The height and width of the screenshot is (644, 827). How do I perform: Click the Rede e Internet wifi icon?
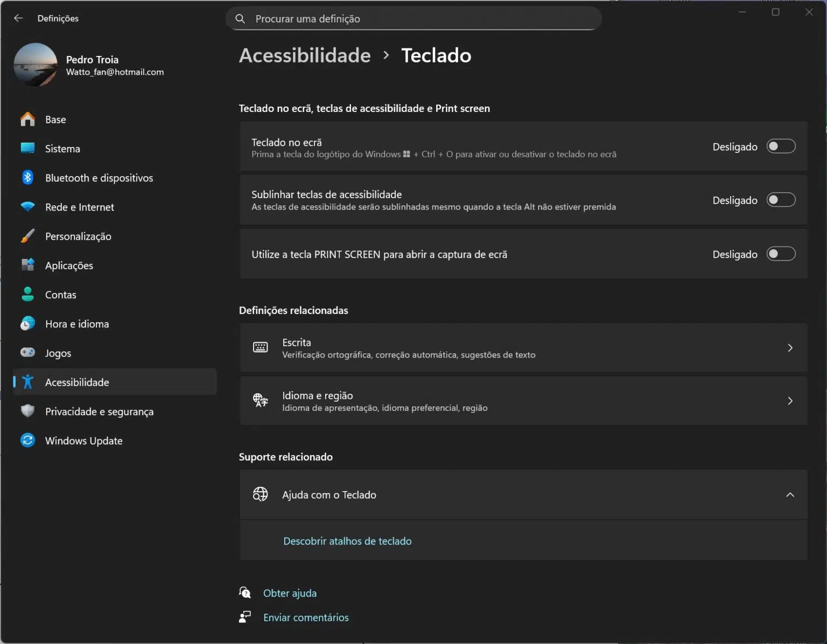click(27, 206)
